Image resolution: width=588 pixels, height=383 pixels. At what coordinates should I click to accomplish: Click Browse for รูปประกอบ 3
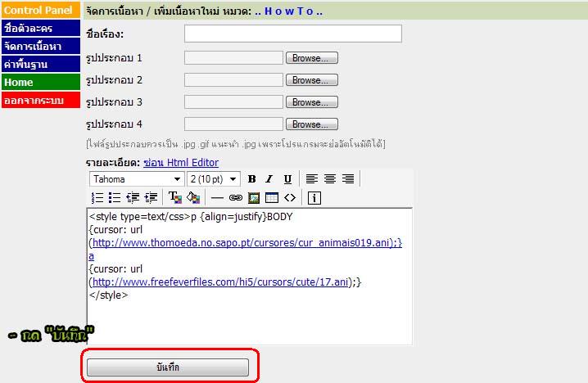pos(312,102)
